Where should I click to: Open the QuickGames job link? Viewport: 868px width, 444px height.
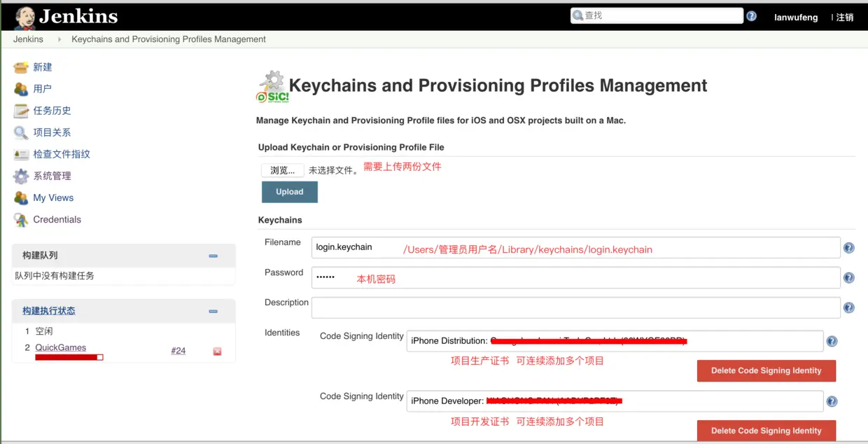point(61,347)
